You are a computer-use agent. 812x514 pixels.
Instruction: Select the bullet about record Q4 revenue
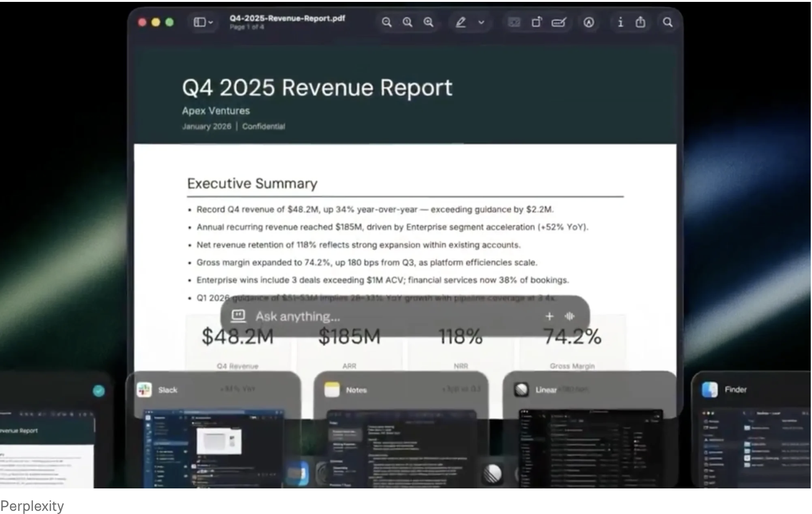370,210
